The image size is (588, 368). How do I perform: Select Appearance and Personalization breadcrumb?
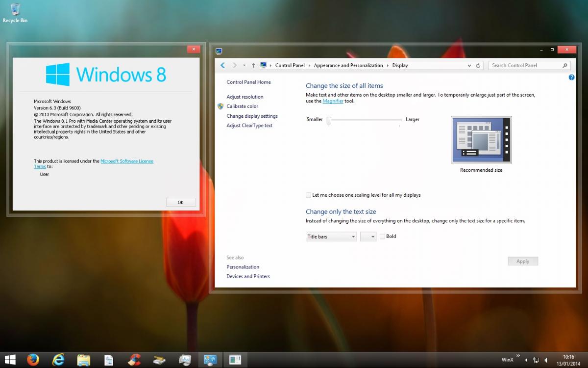coord(348,65)
